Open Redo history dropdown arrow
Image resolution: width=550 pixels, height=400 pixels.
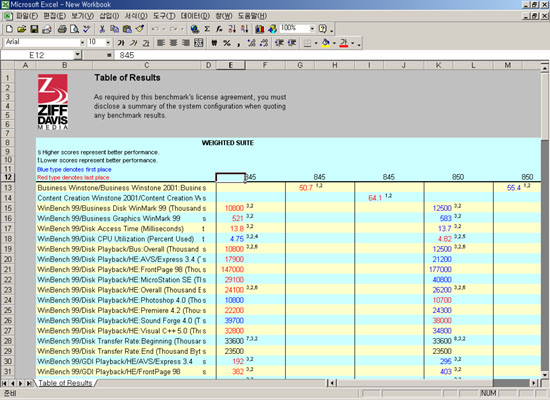click(x=182, y=29)
